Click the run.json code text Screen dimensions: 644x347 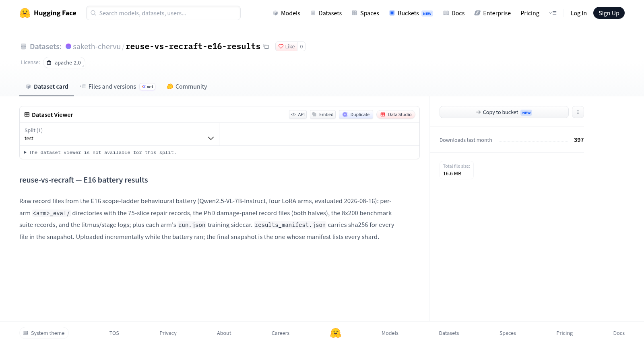192,225
